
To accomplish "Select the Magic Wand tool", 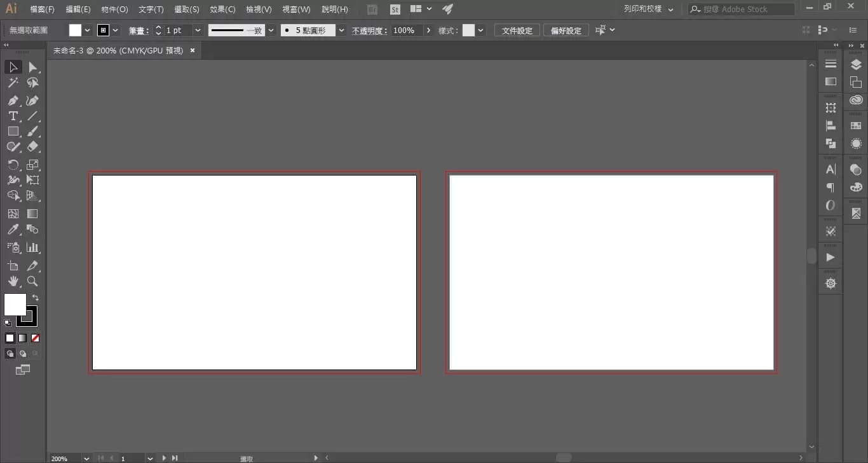I will pos(13,83).
